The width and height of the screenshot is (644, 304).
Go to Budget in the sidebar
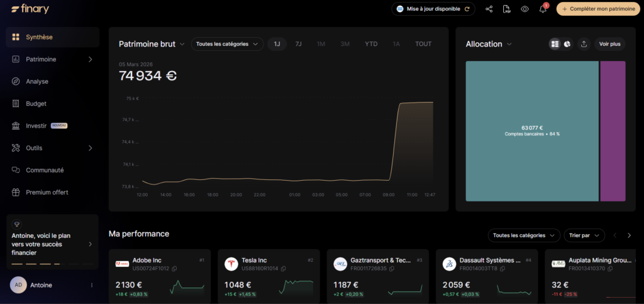pos(36,103)
